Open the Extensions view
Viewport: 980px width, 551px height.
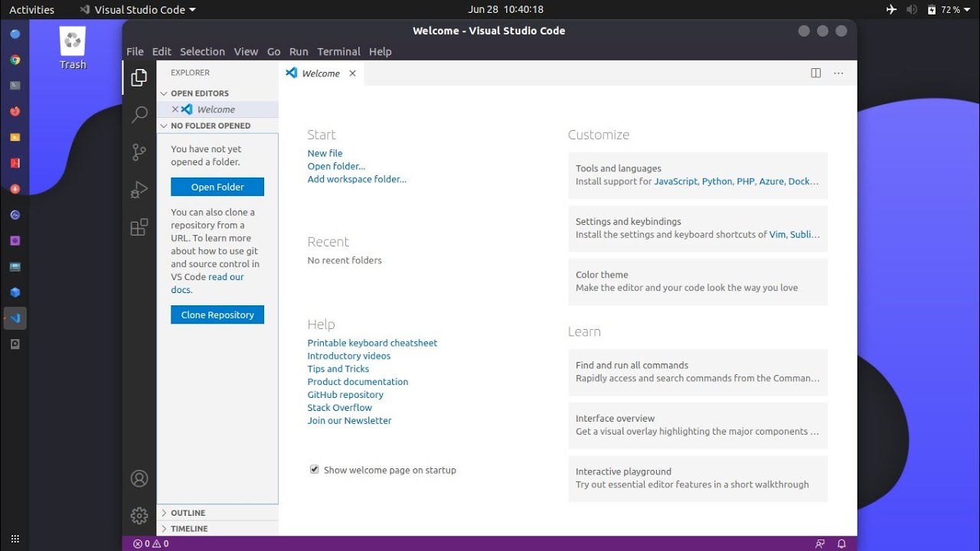click(139, 227)
